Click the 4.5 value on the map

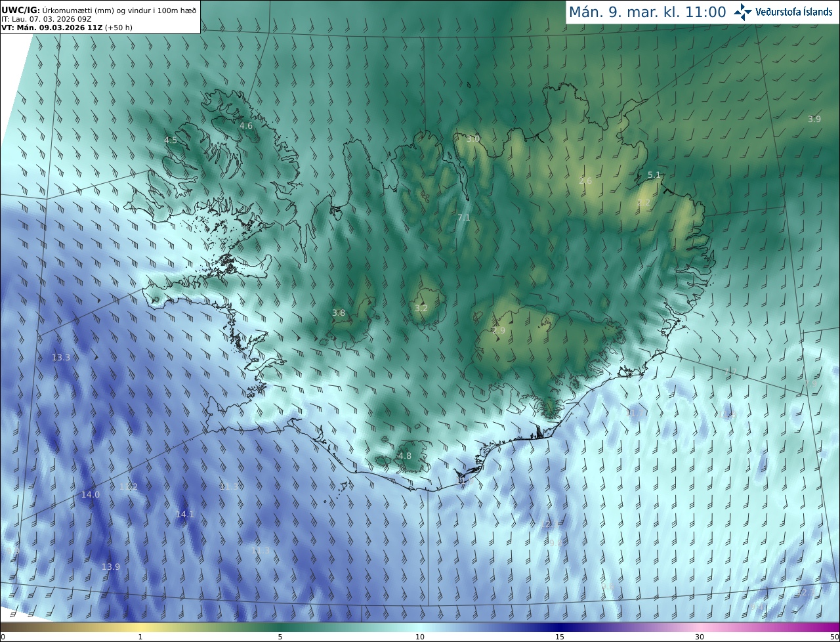pos(171,140)
